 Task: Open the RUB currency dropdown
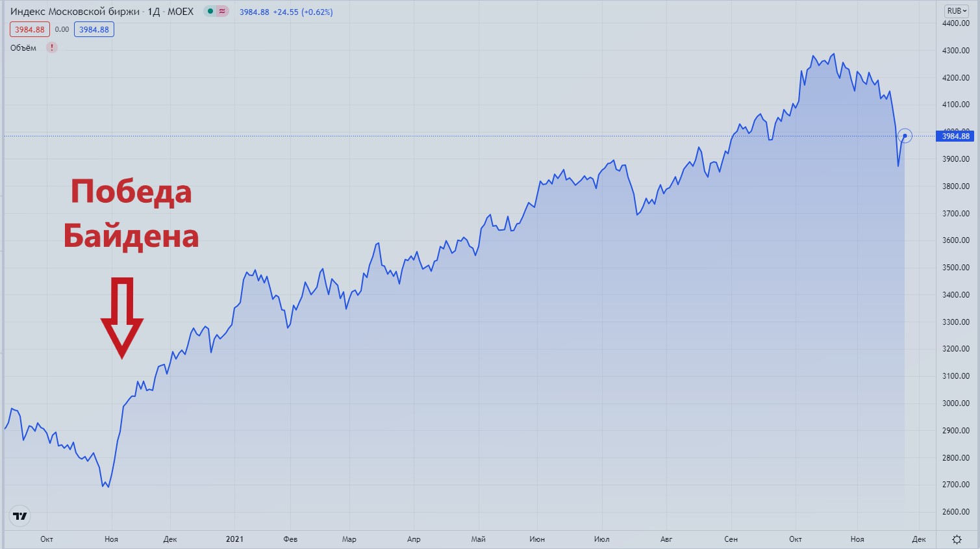click(x=957, y=11)
